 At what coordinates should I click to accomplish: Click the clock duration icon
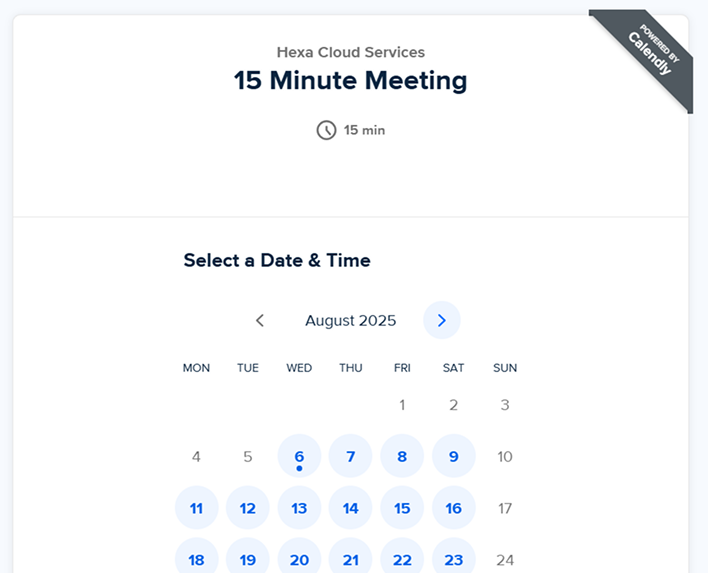326,130
